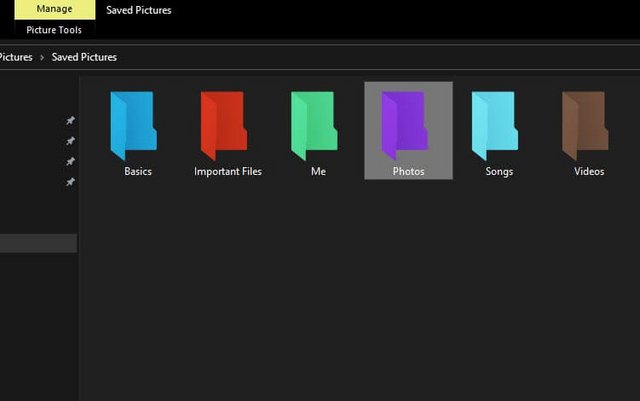Image resolution: width=640 pixels, height=401 pixels.
Task: Click the first pin icon in sidebar
Action: (x=71, y=120)
